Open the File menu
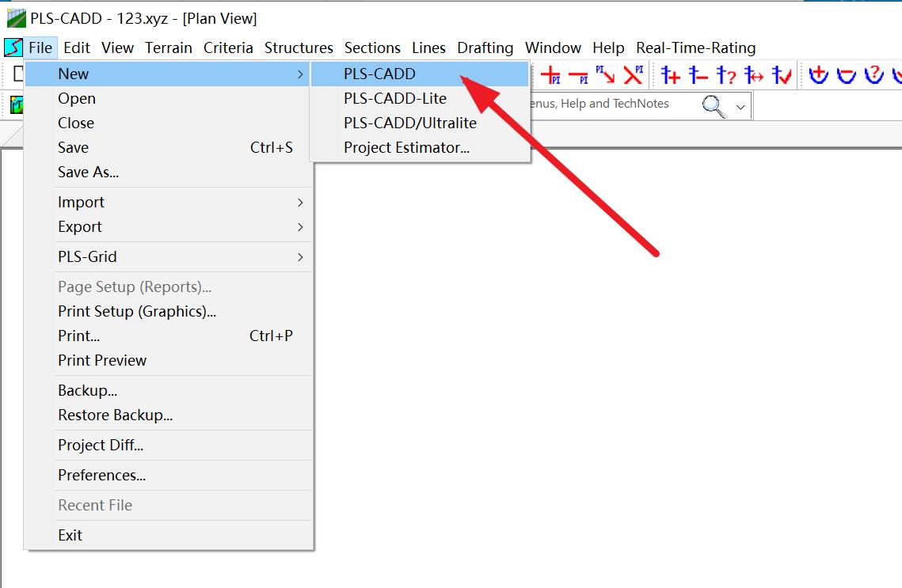Image resolution: width=902 pixels, height=588 pixels. pyautogui.click(x=40, y=47)
